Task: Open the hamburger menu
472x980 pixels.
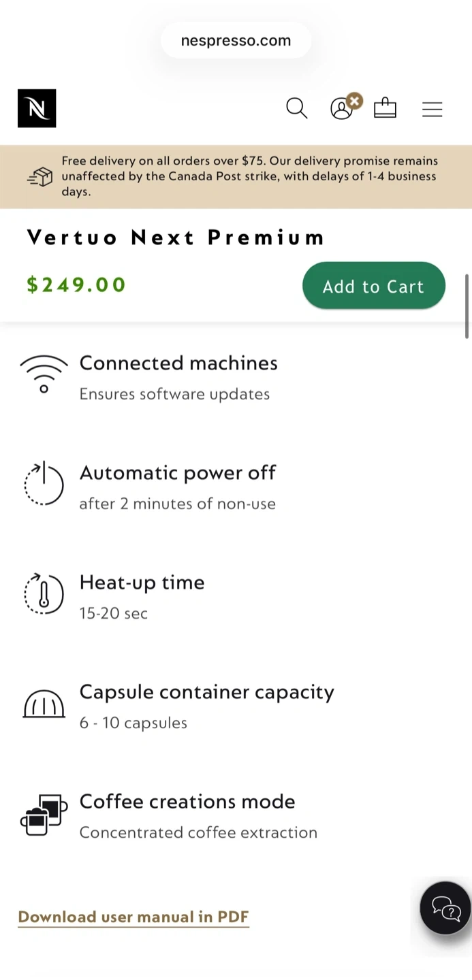Action: click(432, 109)
